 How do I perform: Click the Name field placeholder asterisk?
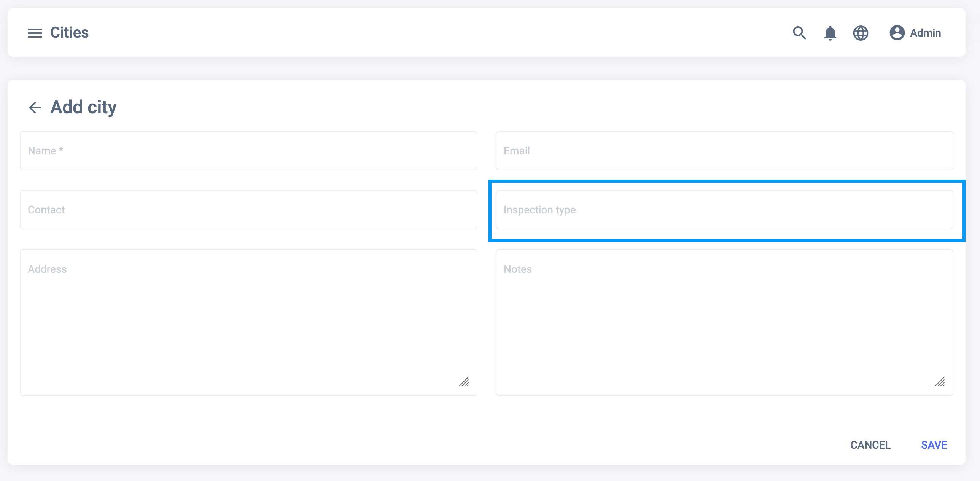click(61, 150)
